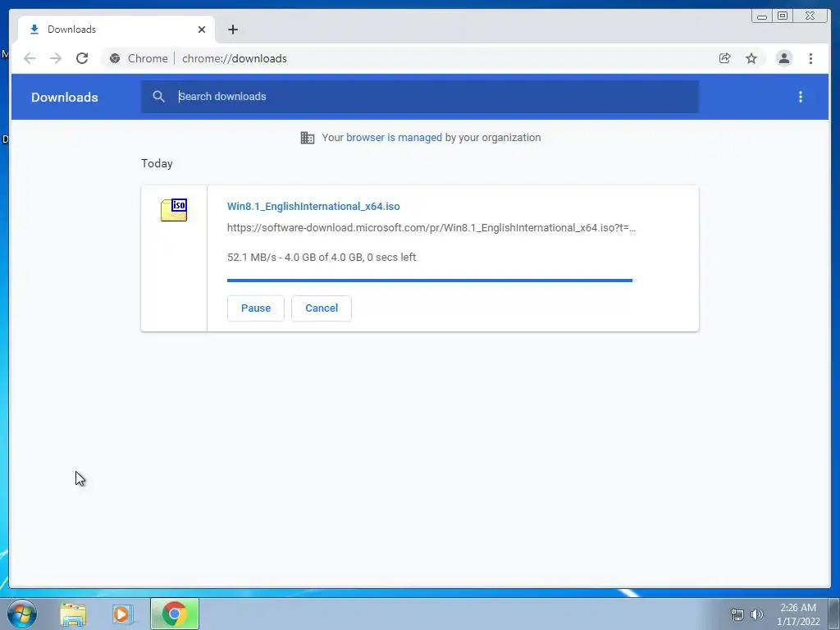Click the Chrome site info chip

click(x=138, y=58)
